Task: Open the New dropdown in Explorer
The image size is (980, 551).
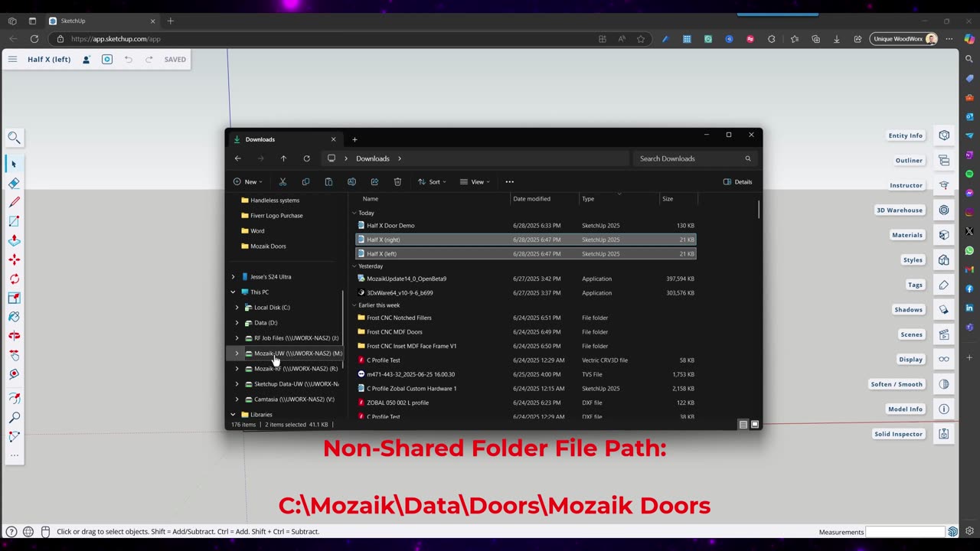Action: (x=247, y=181)
